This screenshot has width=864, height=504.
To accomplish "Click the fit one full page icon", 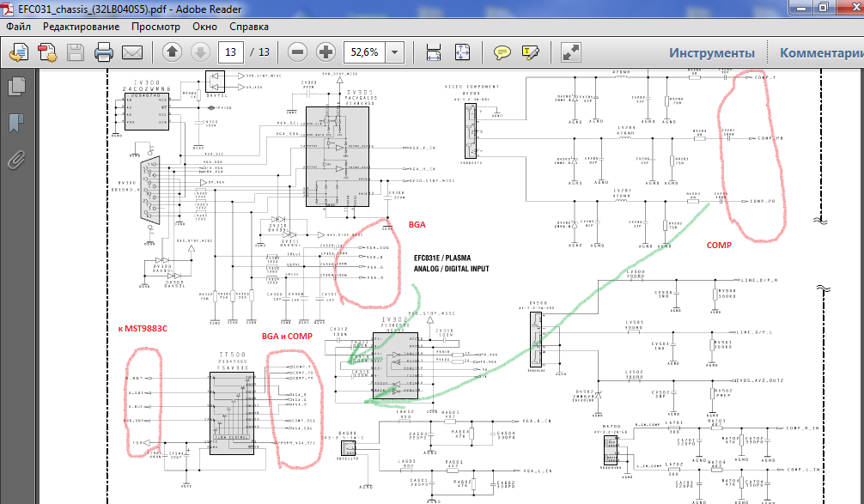I will point(462,52).
